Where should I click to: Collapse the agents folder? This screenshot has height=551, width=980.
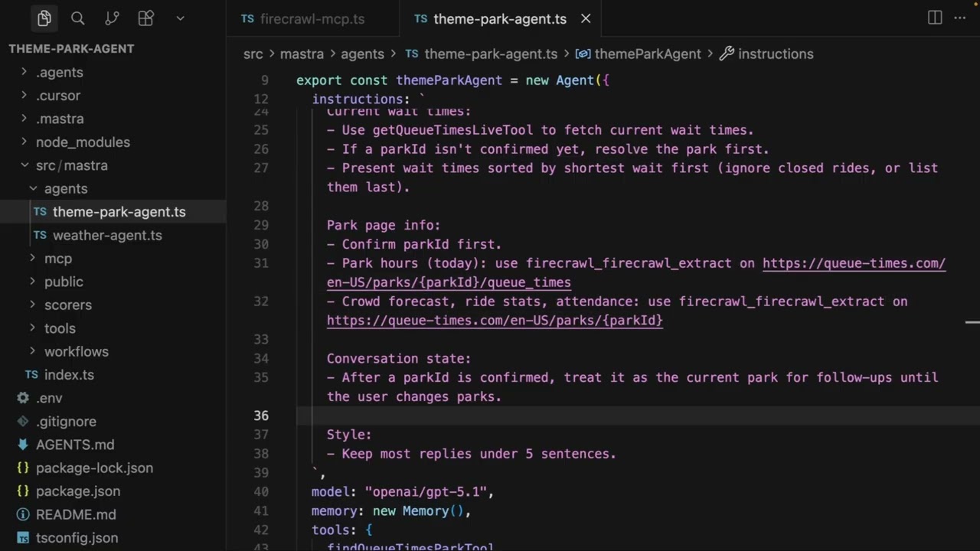[65, 188]
